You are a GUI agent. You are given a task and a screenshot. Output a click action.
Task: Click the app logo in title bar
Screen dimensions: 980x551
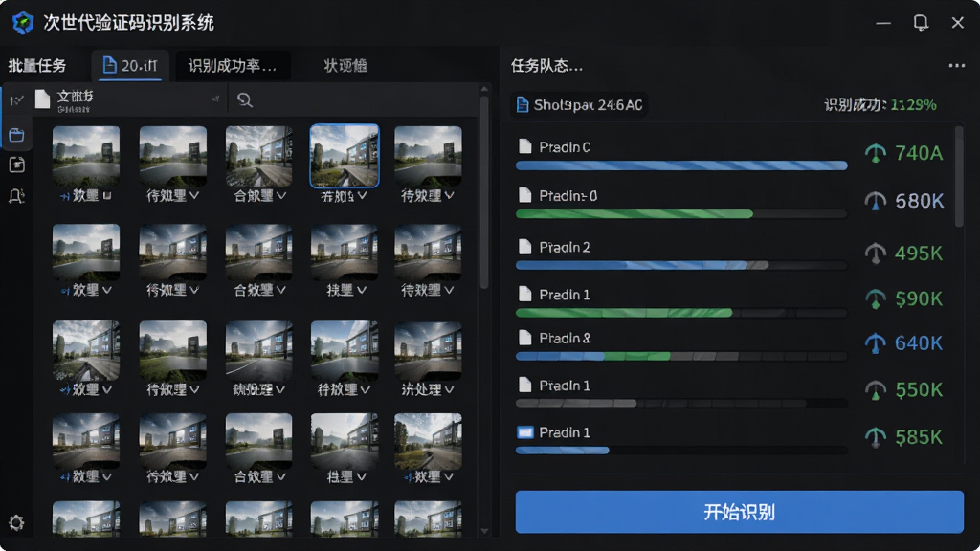coord(23,23)
